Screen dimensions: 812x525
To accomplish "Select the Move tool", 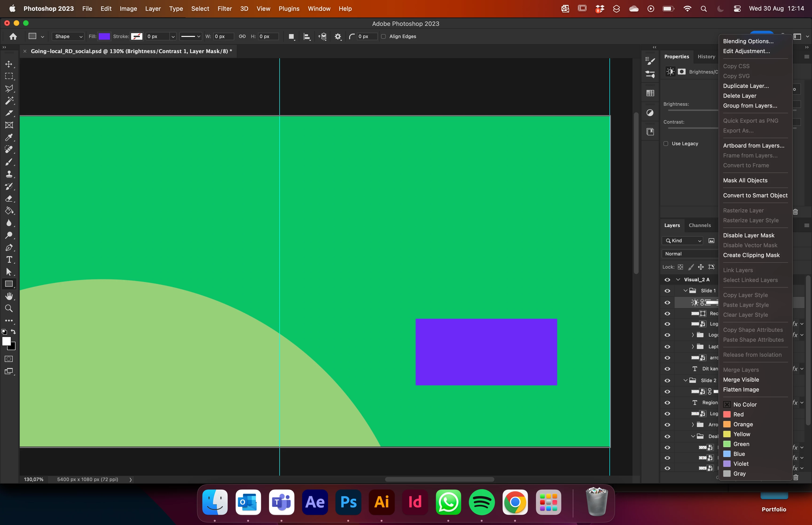I will 9,64.
